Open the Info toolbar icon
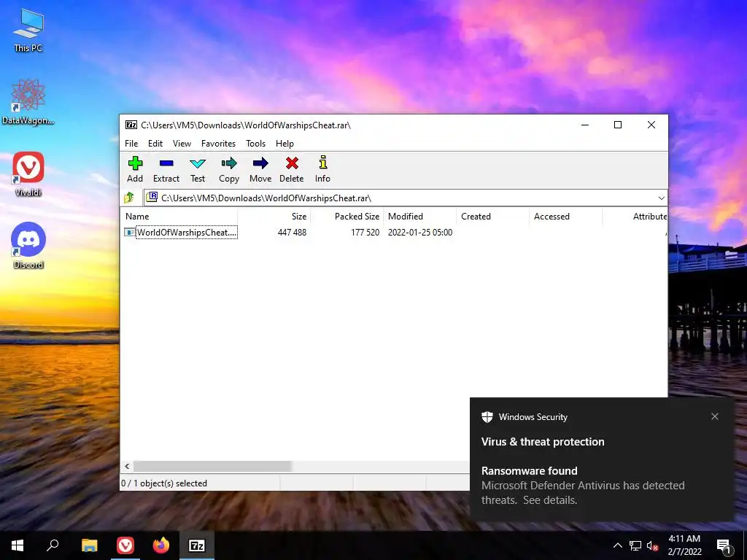Screen dimensions: 747x560 tap(322, 169)
